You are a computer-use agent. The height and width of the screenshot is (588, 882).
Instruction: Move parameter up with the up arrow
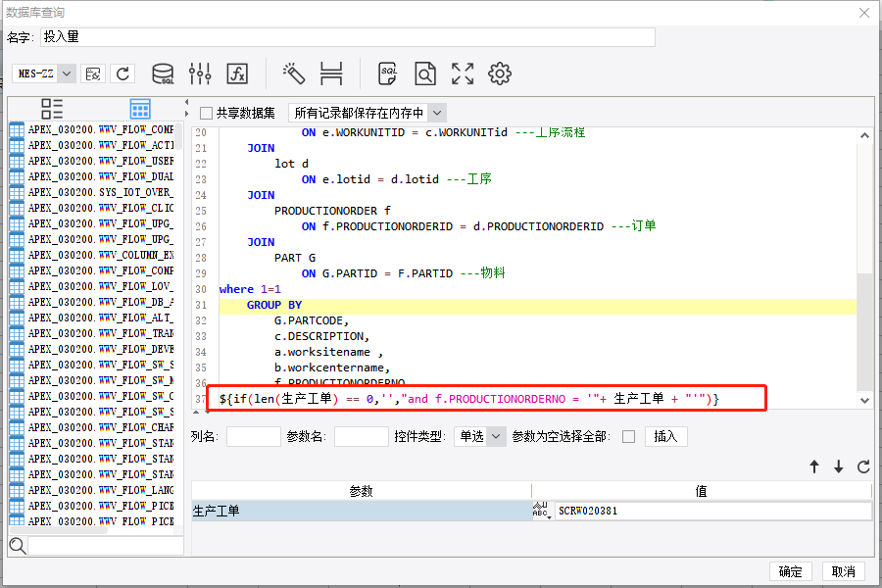coord(814,467)
